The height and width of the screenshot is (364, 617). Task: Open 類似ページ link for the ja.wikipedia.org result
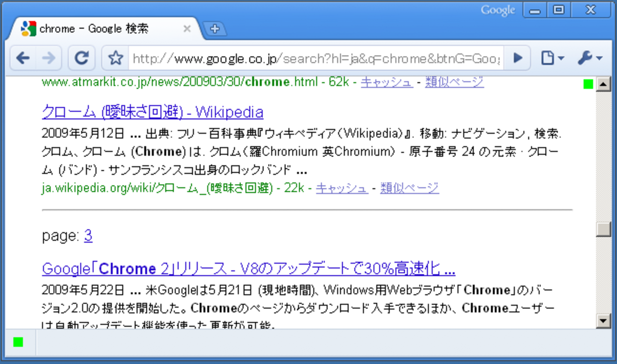point(410,188)
